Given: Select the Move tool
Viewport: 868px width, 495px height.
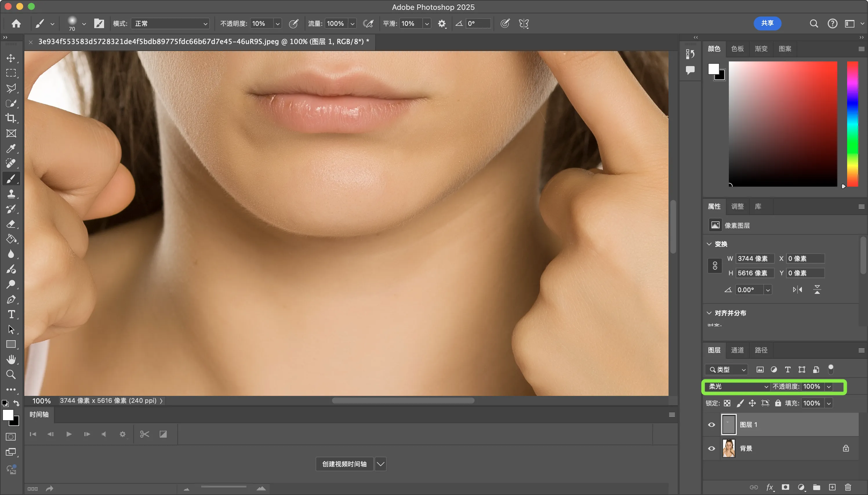Looking at the screenshot, I should pos(11,58).
